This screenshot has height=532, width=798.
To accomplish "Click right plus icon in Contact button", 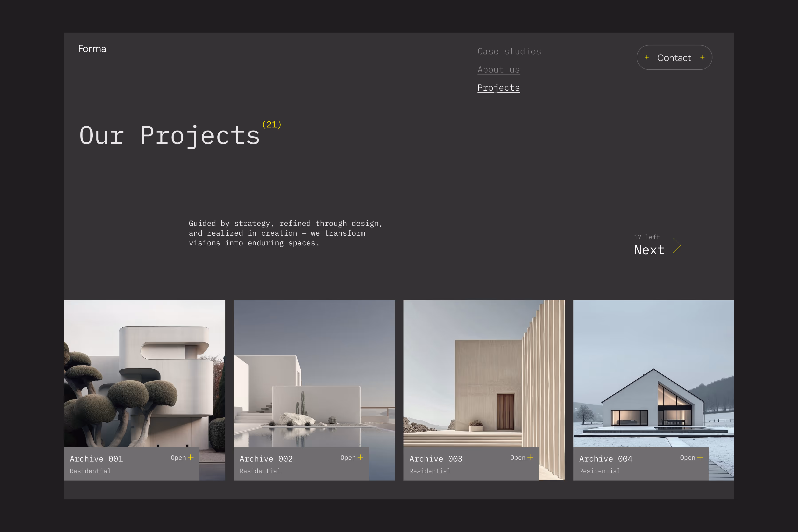I will point(702,58).
